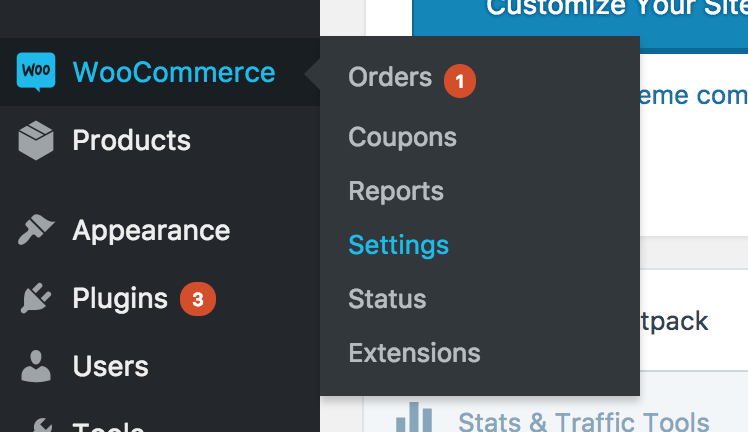Open the Reports submenu item
Image resolution: width=748 pixels, height=432 pixels.
click(396, 191)
